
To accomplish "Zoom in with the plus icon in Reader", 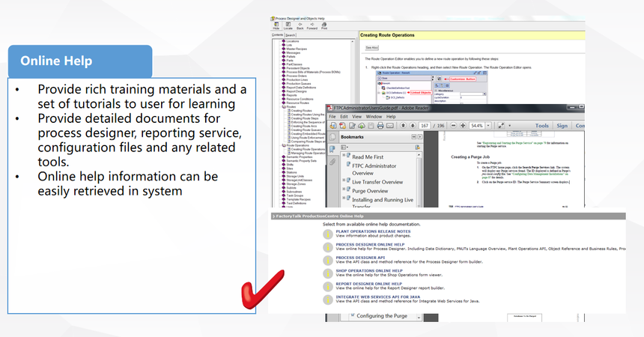I will 463,125.
